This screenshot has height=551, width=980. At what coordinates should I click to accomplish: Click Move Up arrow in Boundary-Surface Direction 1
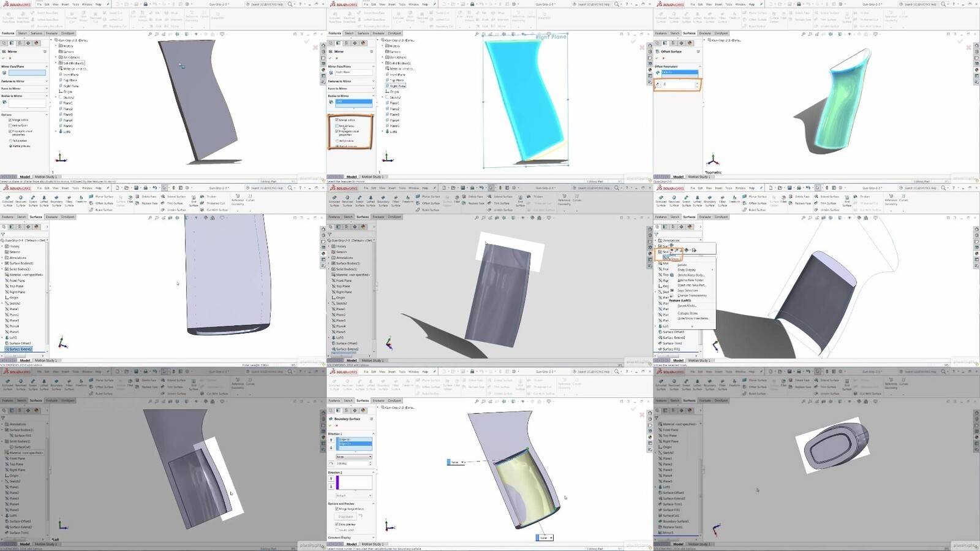point(331,440)
